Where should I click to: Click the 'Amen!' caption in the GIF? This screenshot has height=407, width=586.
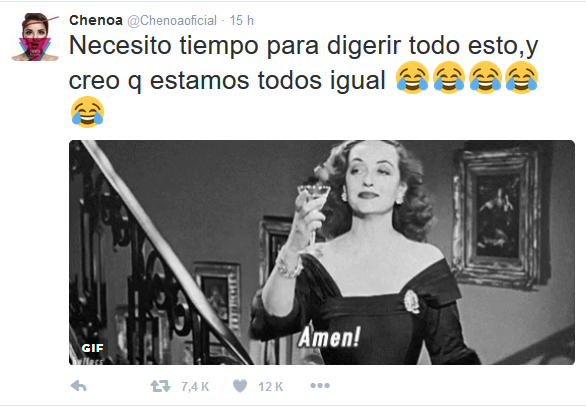[330, 337]
